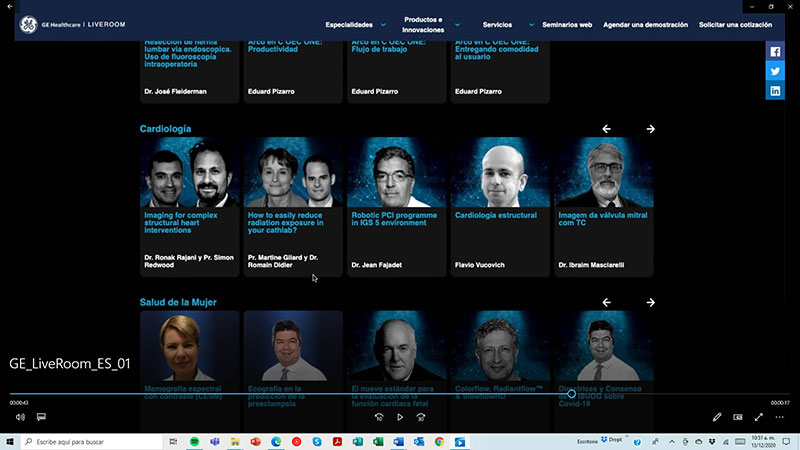The image size is (800, 450).
Task: Open Task View in taskbar
Action: (x=173, y=442)
